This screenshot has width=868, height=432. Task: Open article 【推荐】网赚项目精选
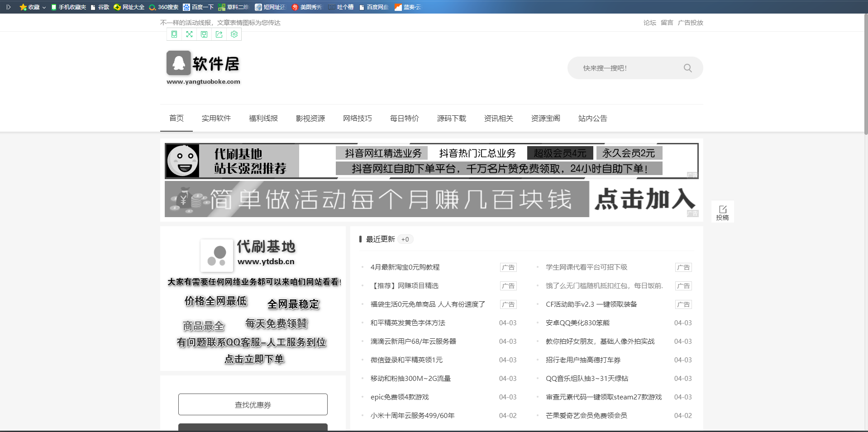click(x=405, y=286)
